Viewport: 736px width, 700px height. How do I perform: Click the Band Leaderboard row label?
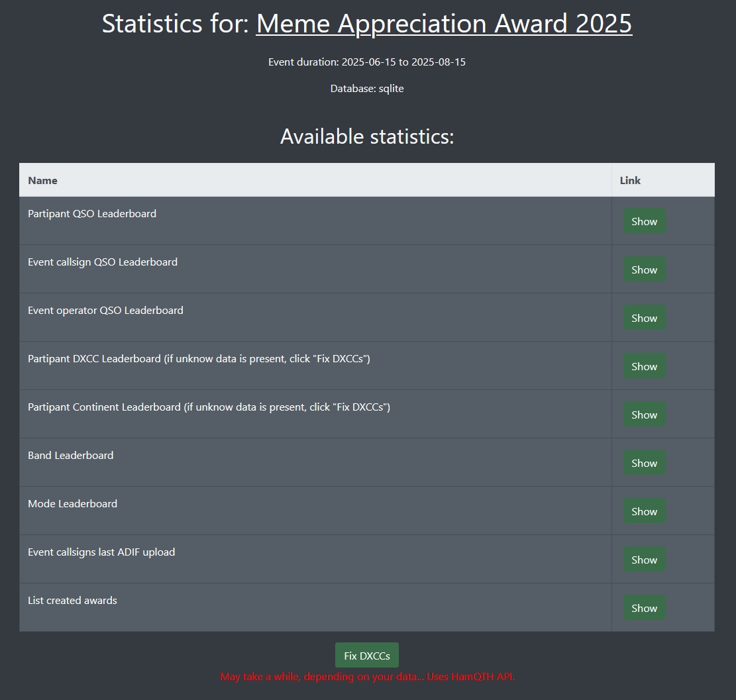(x=71, y=455)
